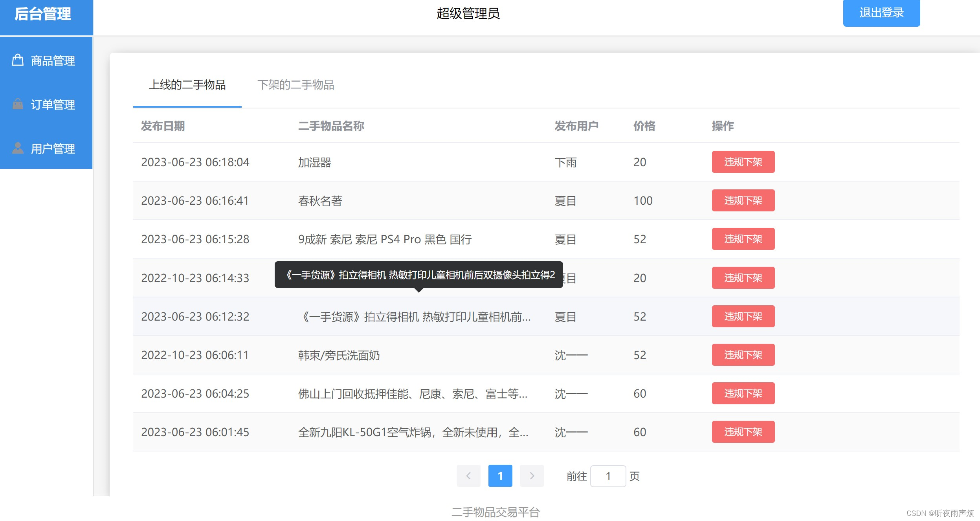Screen dimensions: 980x521
Task: Click 违规下架 for 佛山上门回收 row
Action: [x=743, y=393]
